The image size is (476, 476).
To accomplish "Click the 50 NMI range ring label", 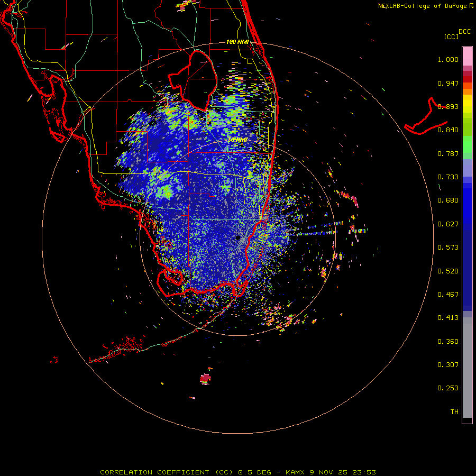I will click(x=237, y=140).
